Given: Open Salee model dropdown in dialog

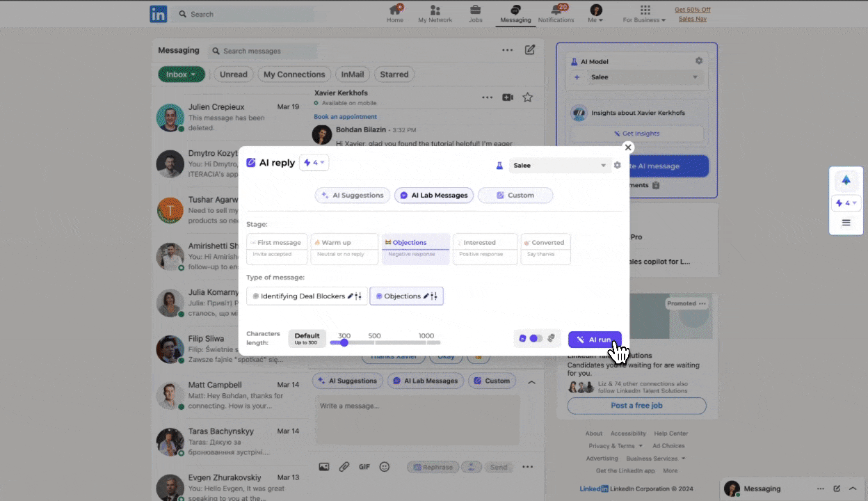Looking at the screenshot, I should point(559,166).
